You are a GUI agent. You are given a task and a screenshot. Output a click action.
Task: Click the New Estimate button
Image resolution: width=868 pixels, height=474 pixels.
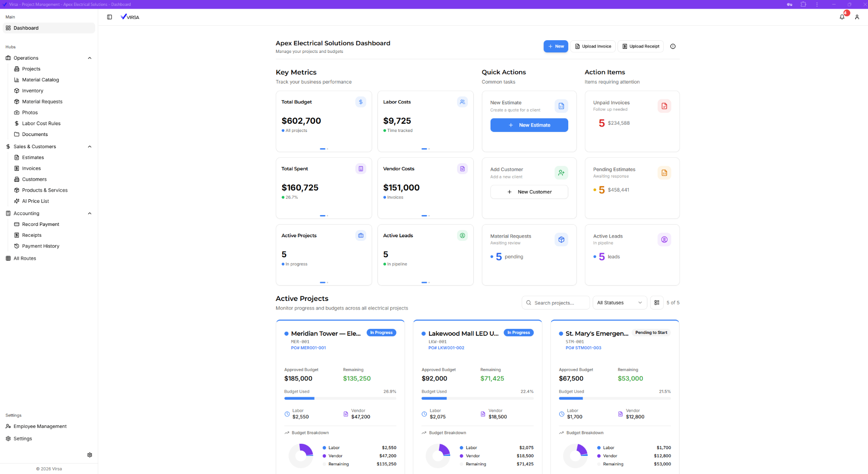pyautogui.click(x=529, y=125)
